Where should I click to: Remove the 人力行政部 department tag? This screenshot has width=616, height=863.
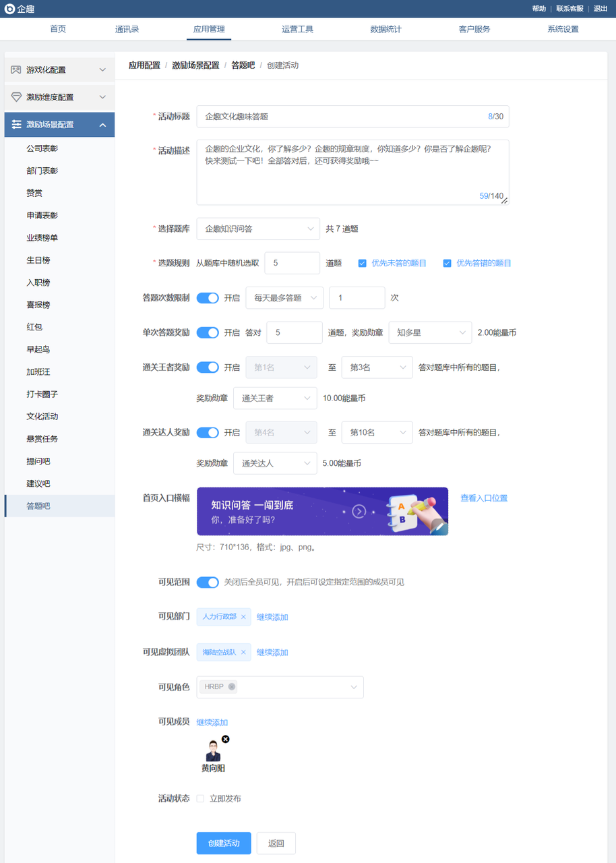243,617
